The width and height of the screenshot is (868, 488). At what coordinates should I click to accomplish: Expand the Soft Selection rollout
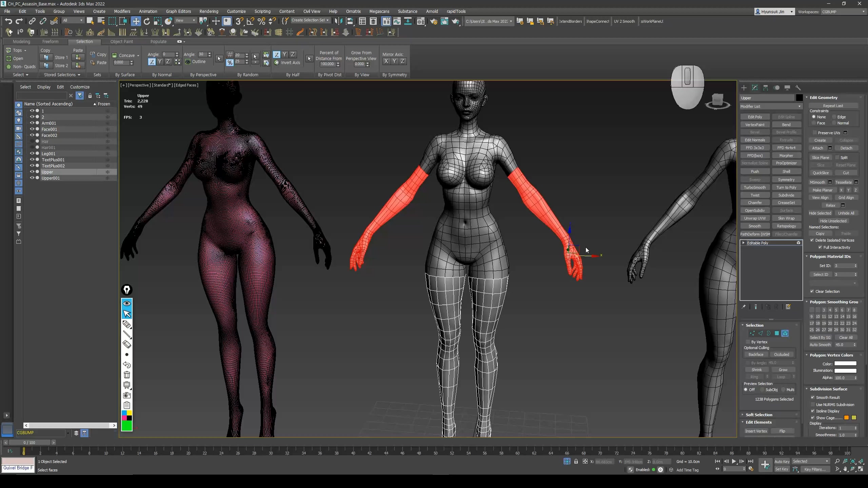coord(759,414)
